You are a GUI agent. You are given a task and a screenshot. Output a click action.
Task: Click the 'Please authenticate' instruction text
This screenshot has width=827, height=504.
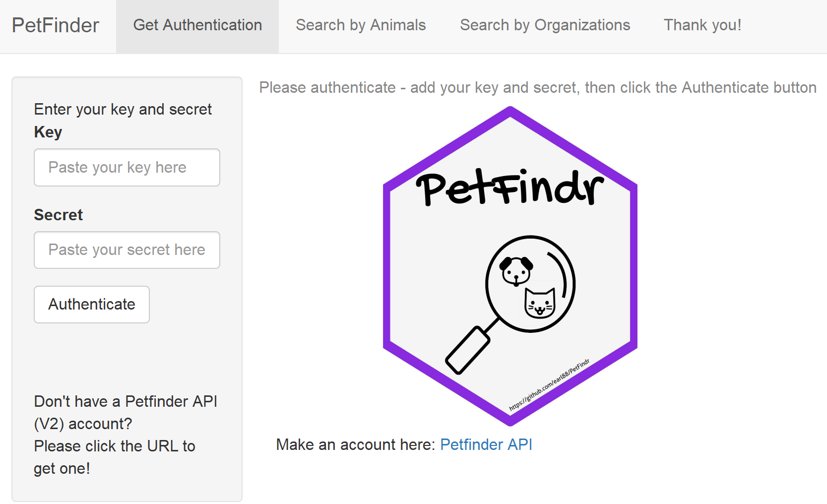coord(538,88)
